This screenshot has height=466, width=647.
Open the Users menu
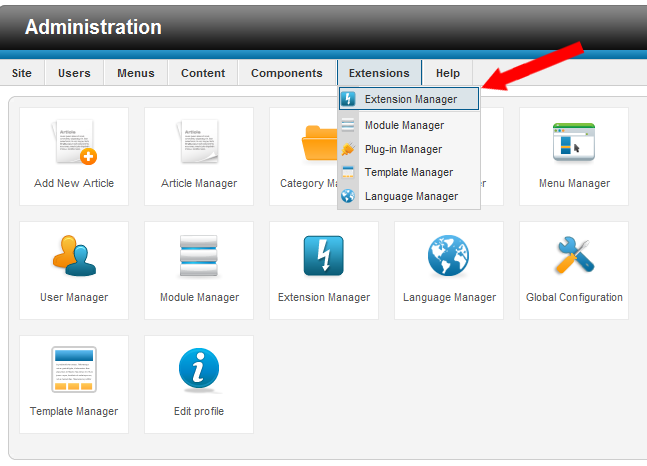(x=74, y=73)
